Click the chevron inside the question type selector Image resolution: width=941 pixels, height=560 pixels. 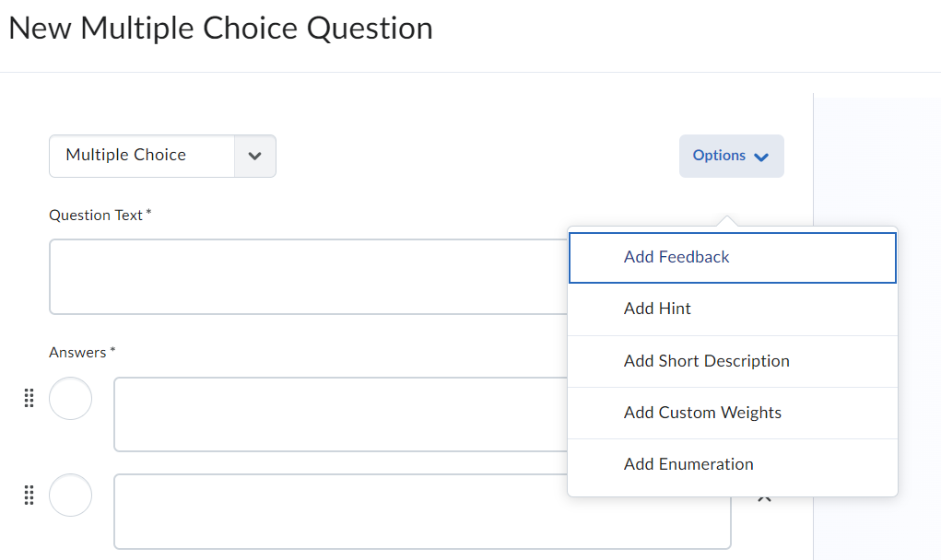[254, 156]
